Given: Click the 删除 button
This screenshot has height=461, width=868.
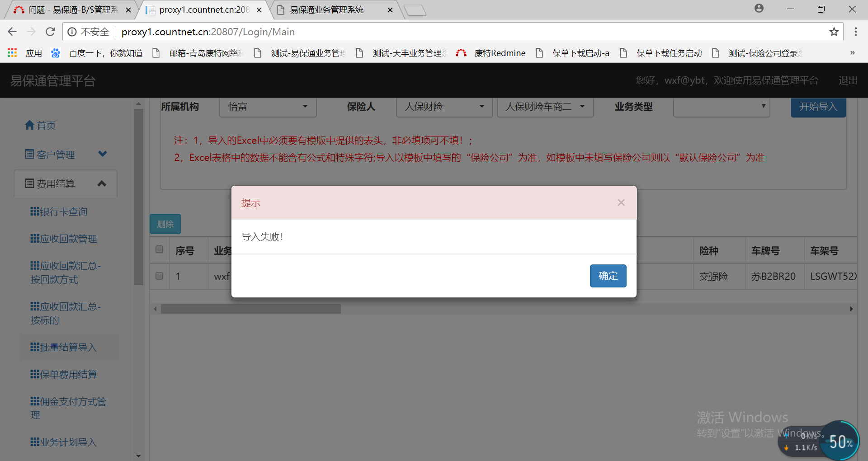Looking at the screenshot, I should (165, 224).
